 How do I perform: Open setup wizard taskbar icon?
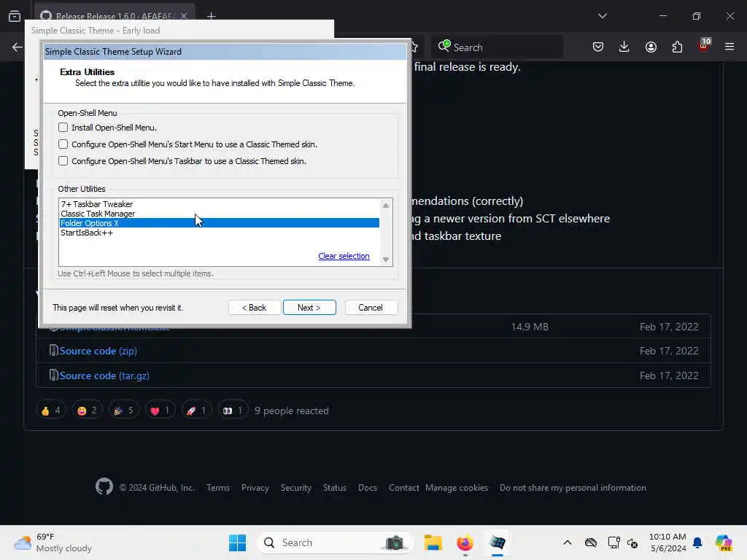point(498,542)
